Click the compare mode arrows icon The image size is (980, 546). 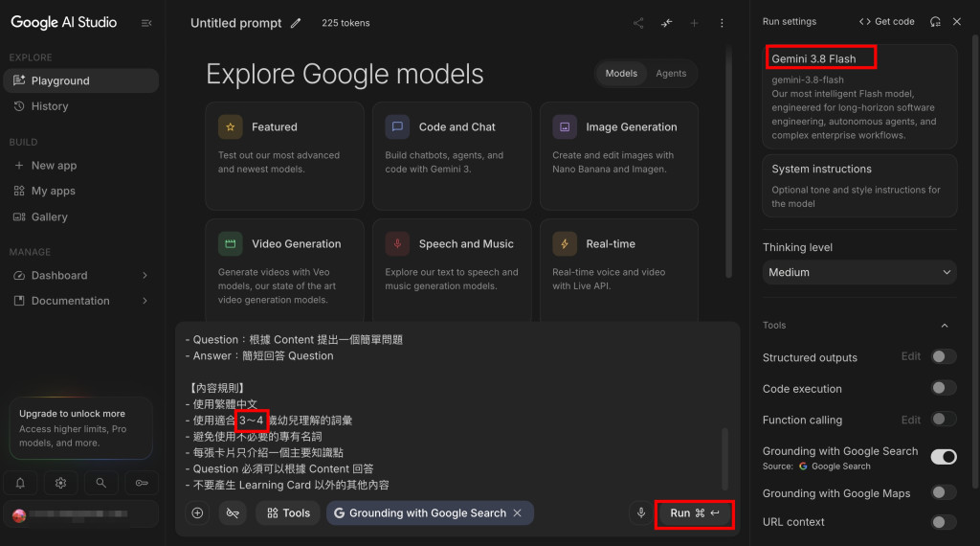(666, 23)
